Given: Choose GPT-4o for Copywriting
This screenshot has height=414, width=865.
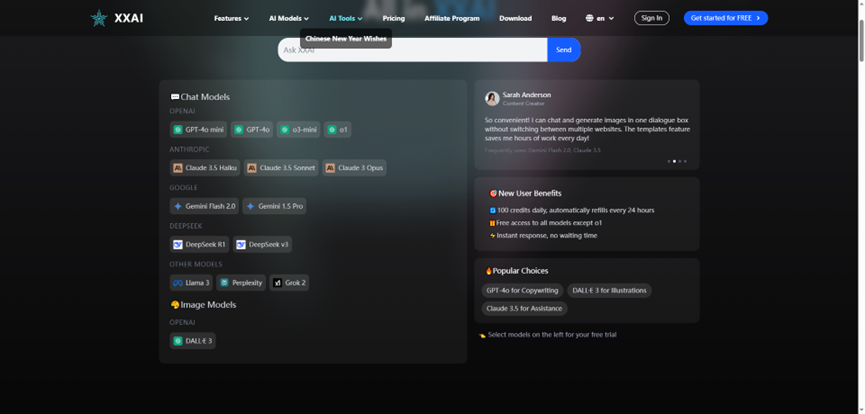Looking at the screenshot, I should click(522, 290).
